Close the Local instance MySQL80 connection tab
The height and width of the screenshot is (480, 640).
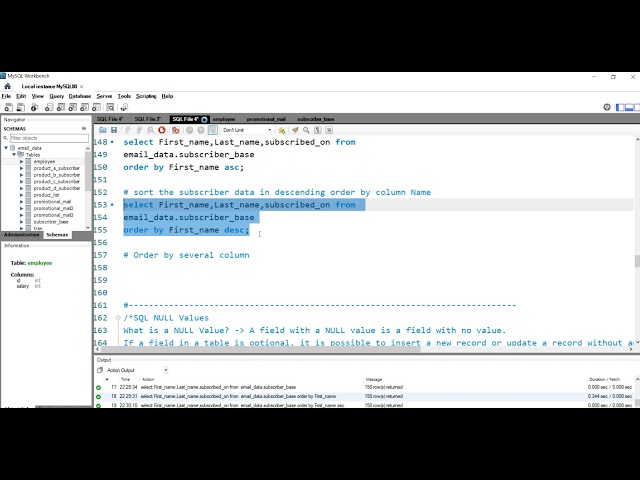click(82, 87)
